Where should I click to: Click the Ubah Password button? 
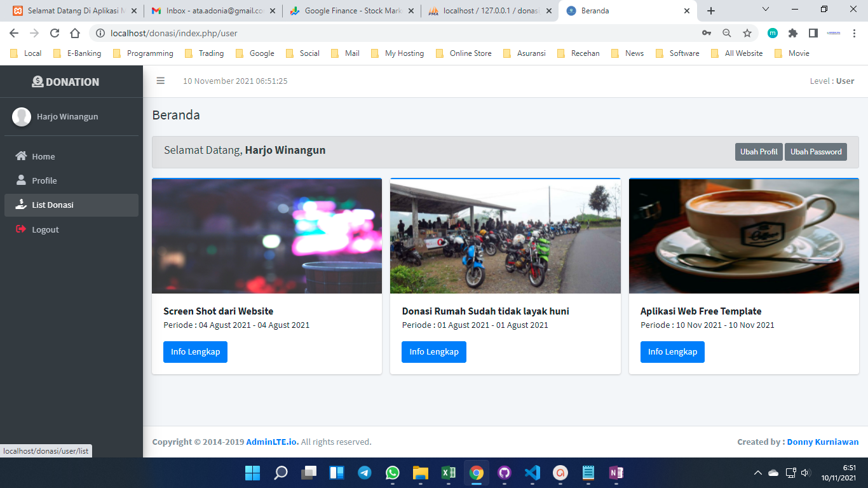815,152
